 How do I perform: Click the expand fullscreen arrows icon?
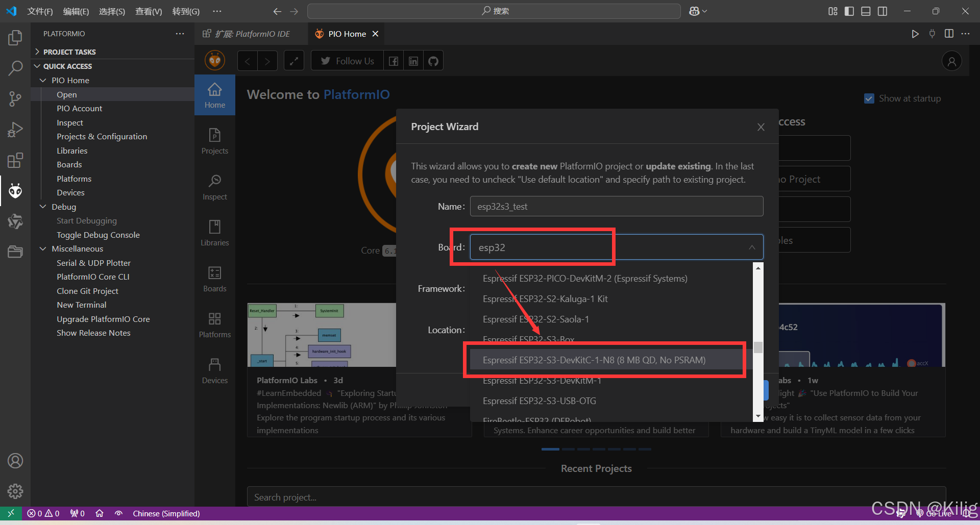pos(294,61)
